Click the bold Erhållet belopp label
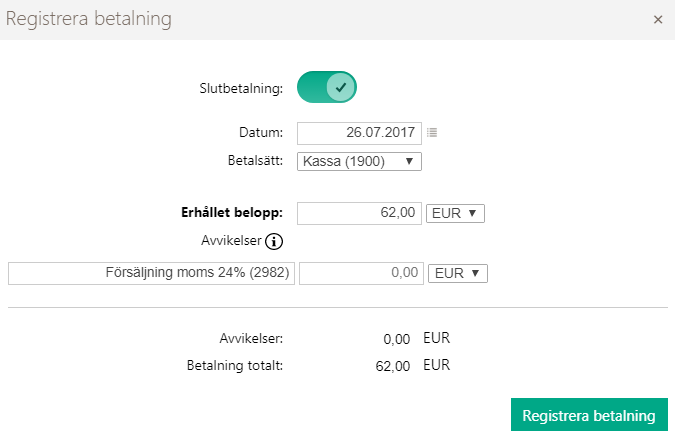This screenshot has height=440, width=675. [232, 213]
